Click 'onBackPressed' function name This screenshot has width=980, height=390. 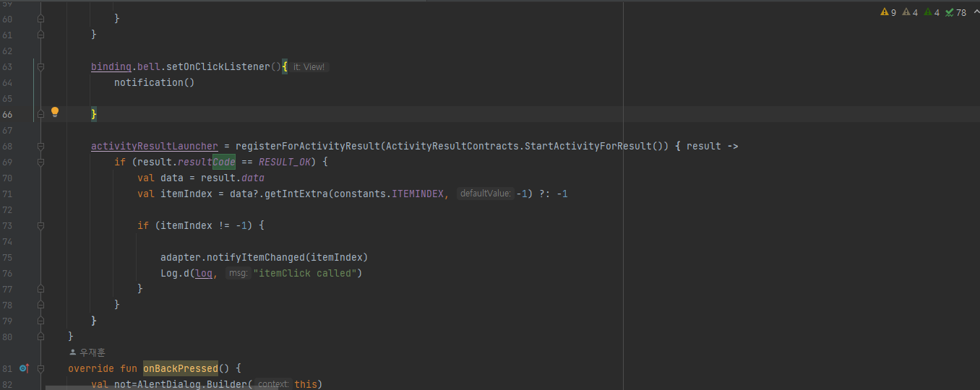[181, 368]
